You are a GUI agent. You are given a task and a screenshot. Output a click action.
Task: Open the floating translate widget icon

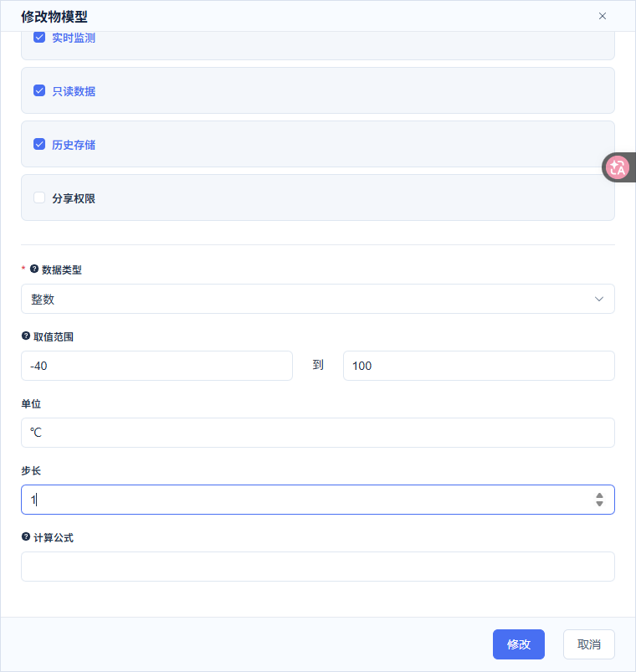(618, 167)
